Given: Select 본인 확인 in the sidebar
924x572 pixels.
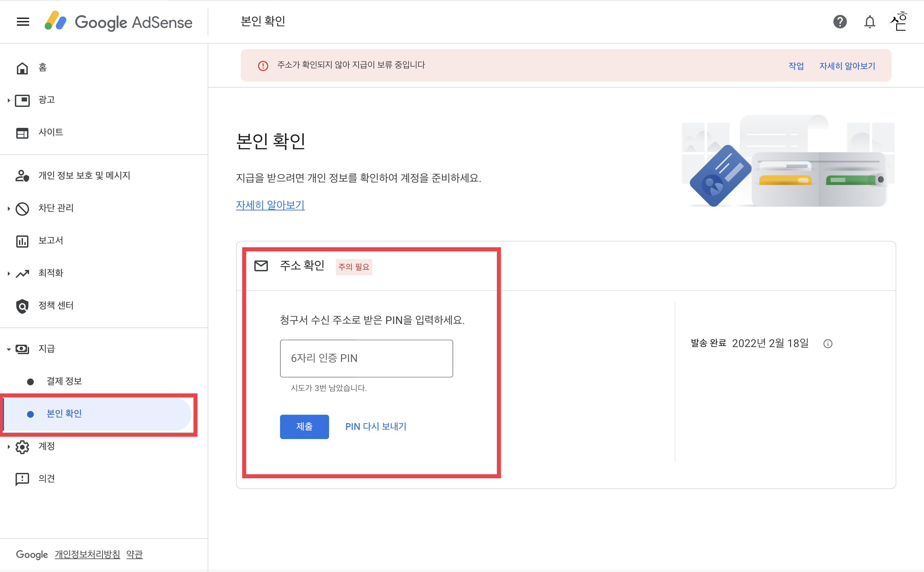Looking at the screenshot, I should coord(98,414).
